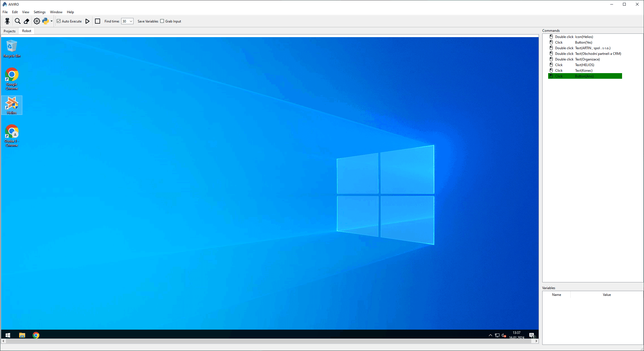Open the Windows Start button in remote taskbar
The image size is (644, 351).
point(8,335)
